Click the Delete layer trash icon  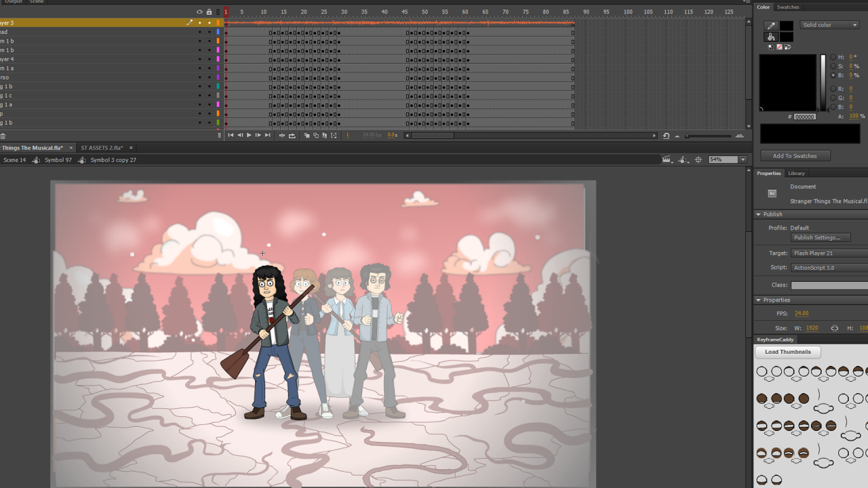click(3, 136)
